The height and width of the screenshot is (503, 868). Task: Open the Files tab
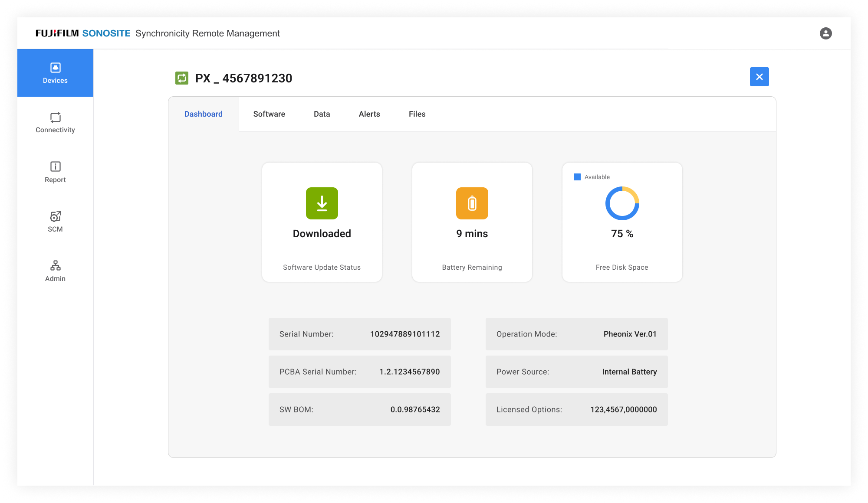tap(417, 114)
